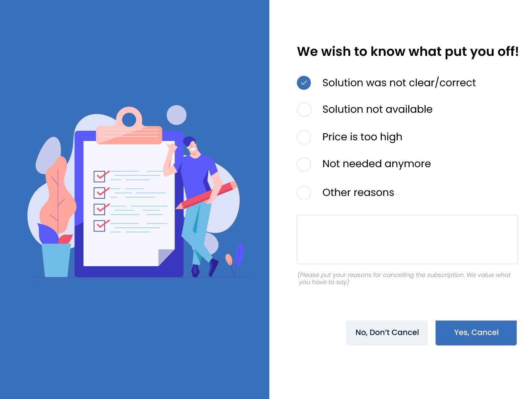Select "Not needed anymore"

(x=304, y=164)
